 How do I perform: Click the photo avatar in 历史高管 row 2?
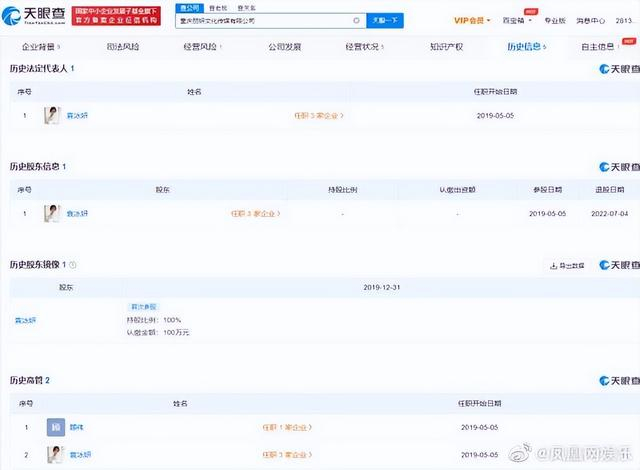point(55,453)
